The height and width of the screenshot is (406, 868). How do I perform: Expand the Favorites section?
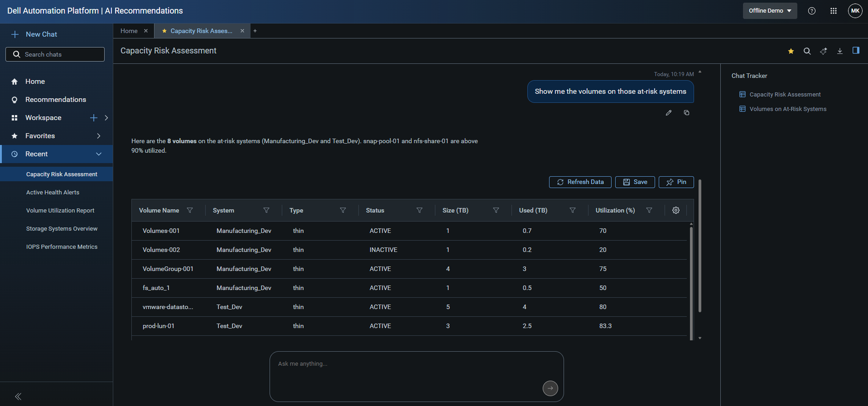(99, 136)
